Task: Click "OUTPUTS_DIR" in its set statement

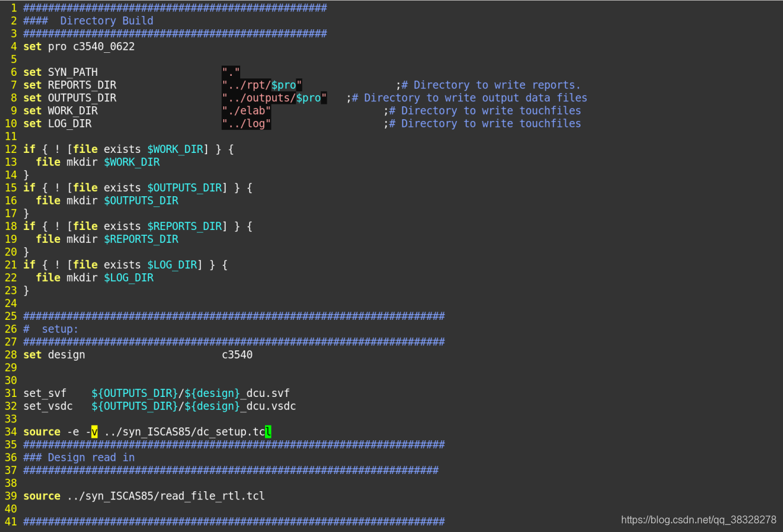Action: [82, 97]
